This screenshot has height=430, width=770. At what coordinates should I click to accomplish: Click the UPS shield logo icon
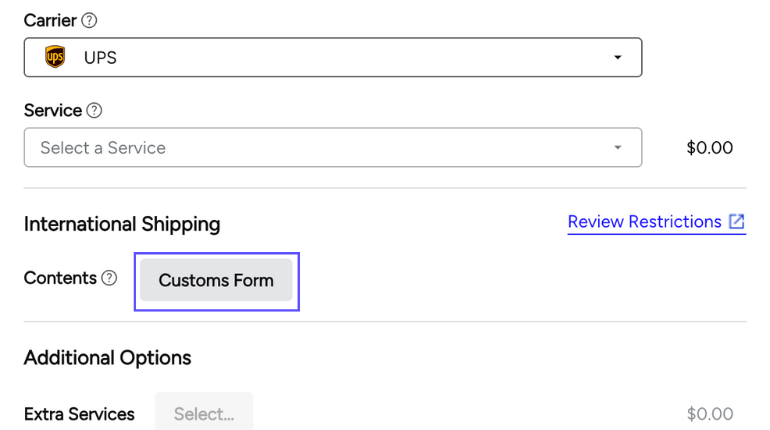point(55,58)
